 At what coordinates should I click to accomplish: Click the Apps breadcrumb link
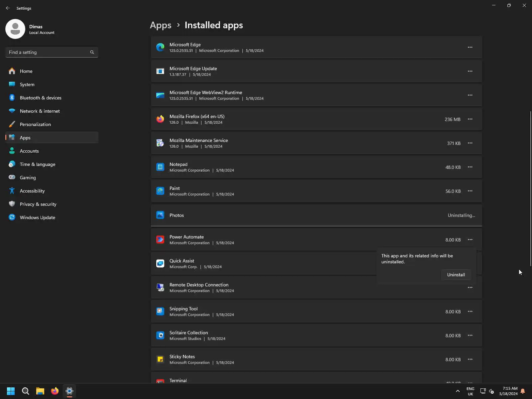[161, 25]
